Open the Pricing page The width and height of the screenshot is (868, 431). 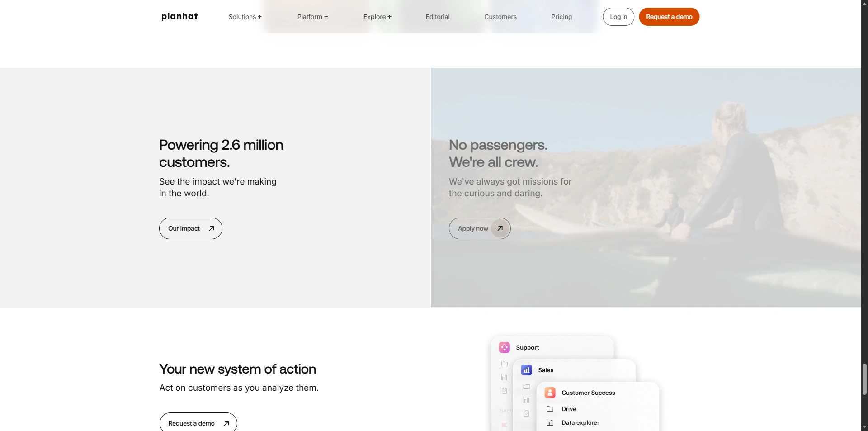pyautogui.click(x=561, y=17)
